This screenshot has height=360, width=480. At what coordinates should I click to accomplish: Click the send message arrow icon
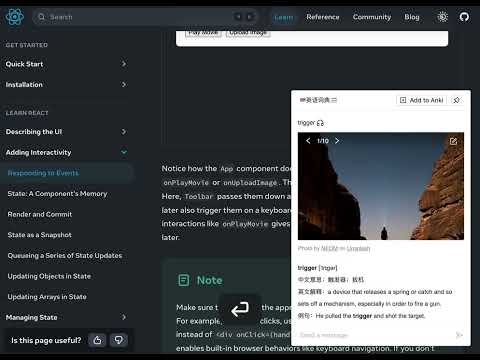pyautogui.click(x=459, y=335)
